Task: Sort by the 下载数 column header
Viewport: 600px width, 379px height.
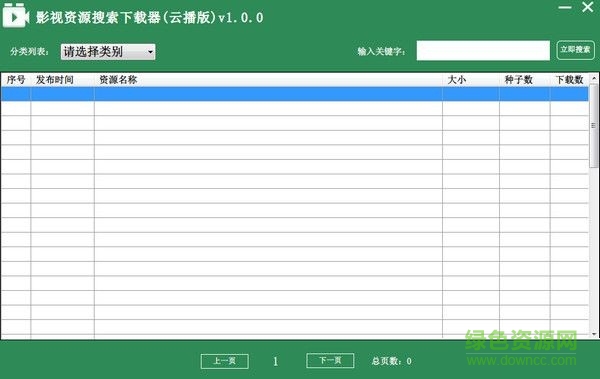Action: (x=569, y=80)
